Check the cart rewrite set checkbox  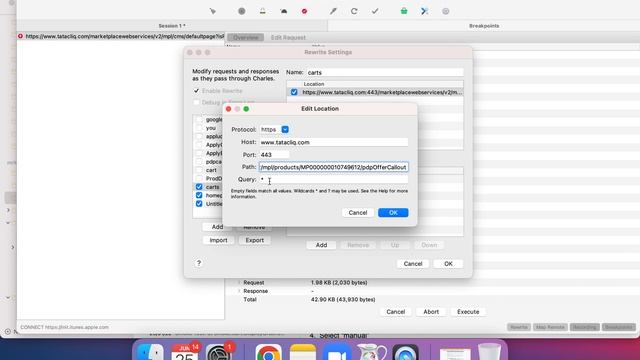point(199,170)
